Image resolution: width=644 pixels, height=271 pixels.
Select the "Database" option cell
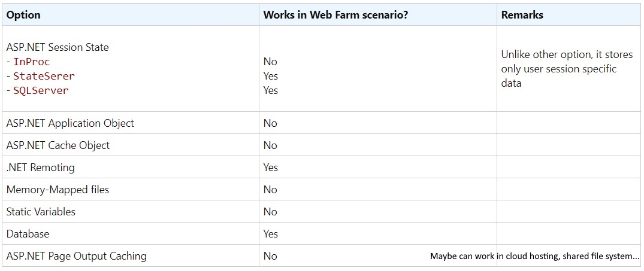click(28, 234)
